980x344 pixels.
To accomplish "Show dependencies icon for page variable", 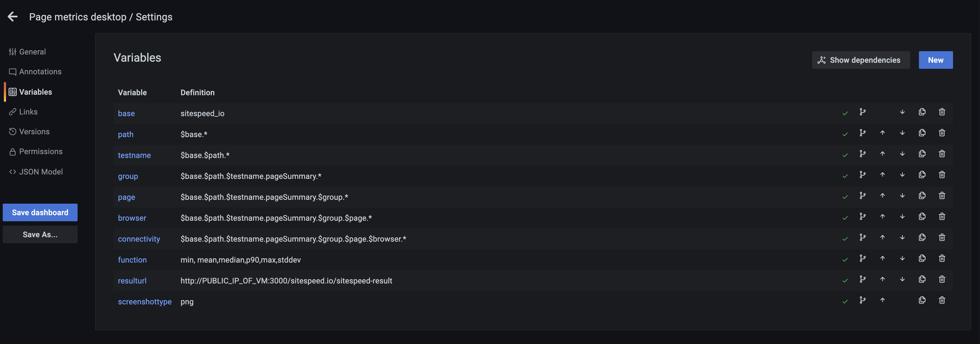I will [x=863, y=196].
